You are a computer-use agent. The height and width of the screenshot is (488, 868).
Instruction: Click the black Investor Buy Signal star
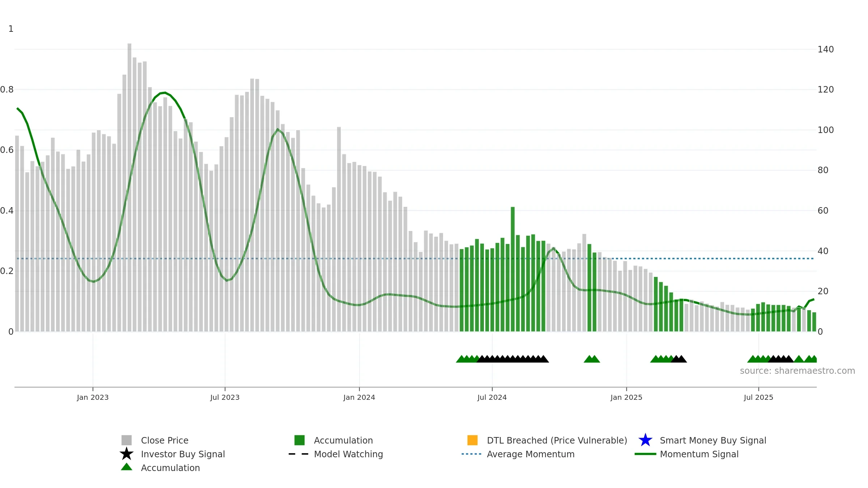click(x=127, y=454)
